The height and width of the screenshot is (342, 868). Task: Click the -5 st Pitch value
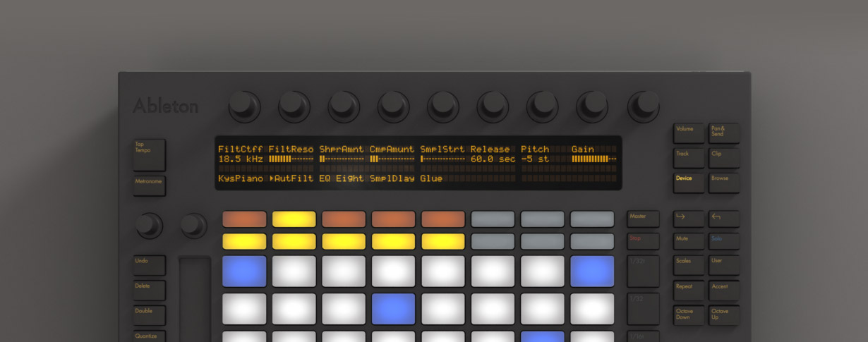535,159
